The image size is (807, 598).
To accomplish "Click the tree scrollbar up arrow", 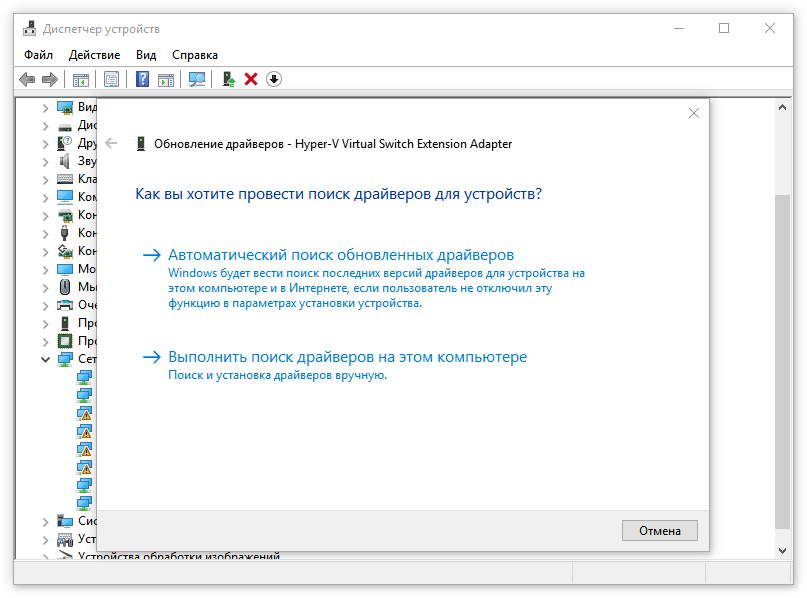I will (x=782, y=107).
